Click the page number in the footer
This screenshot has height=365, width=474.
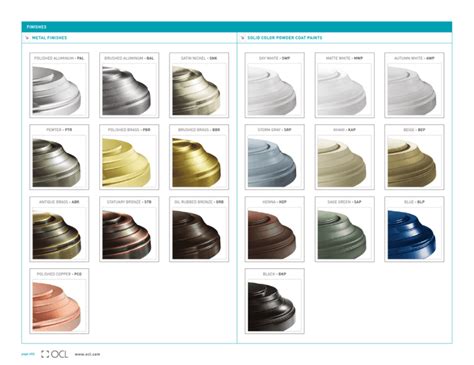pyautogui.click(x=28, y=354)
